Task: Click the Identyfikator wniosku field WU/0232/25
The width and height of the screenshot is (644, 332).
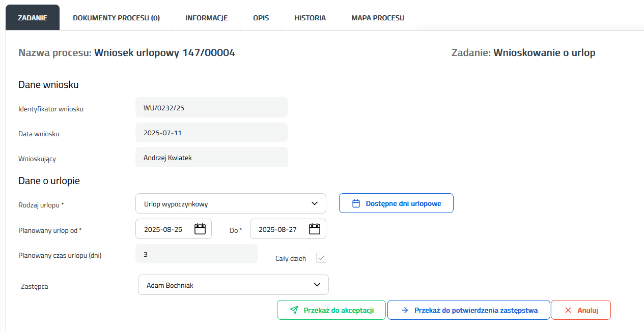Action: coord(212,108)
